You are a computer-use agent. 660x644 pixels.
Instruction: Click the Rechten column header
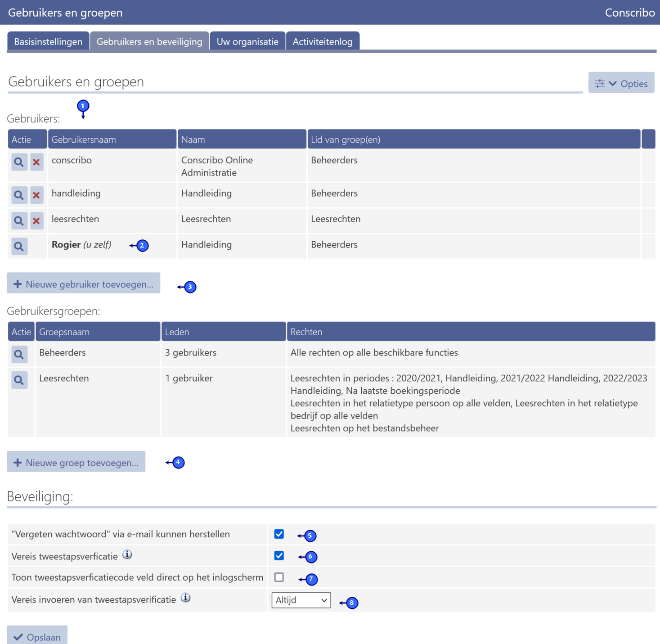tap(471, 332)
